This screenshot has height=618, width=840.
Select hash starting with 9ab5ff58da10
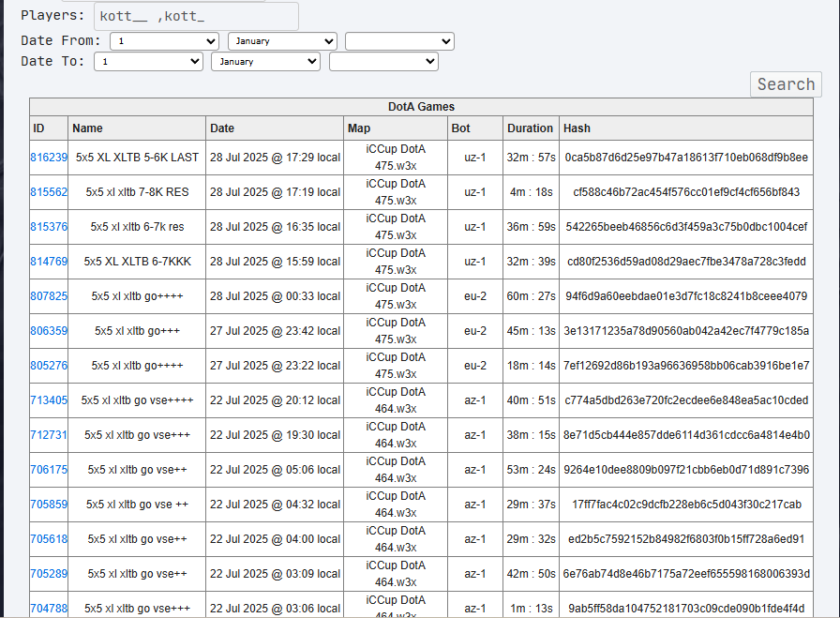(x=686, y=609)
